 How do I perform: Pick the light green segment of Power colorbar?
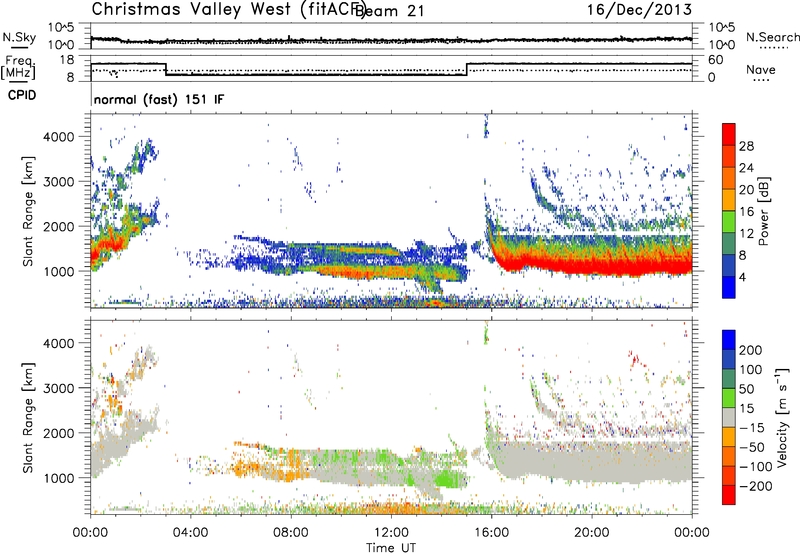[729, 222]
